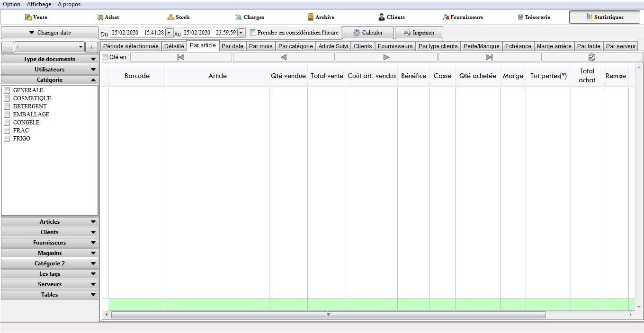Open the Achat purchases module
Image resolution: width=644 pixels, height=333 pixels.
point(107,17)
